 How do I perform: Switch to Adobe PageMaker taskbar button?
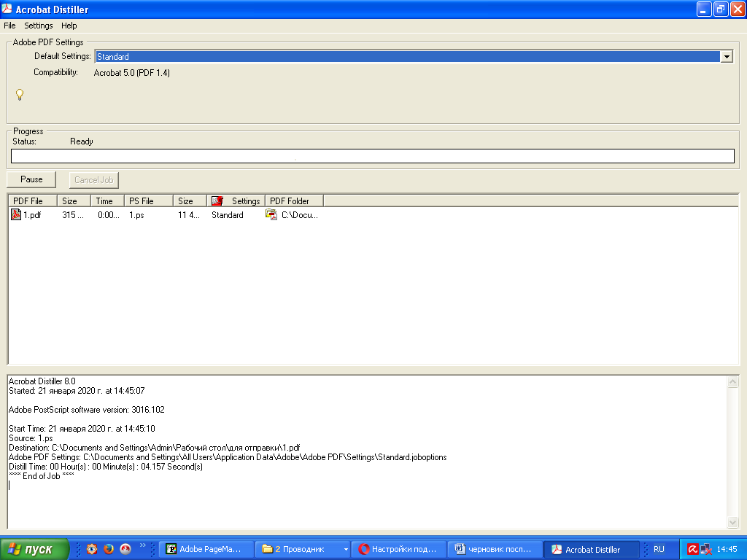click(205, 549)
